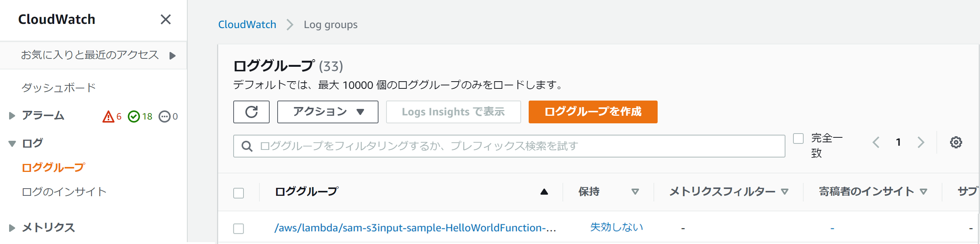This screenshot has height=244, width=980.
Task: Open the アクション dropdown menu
Action: coord(328,112)
